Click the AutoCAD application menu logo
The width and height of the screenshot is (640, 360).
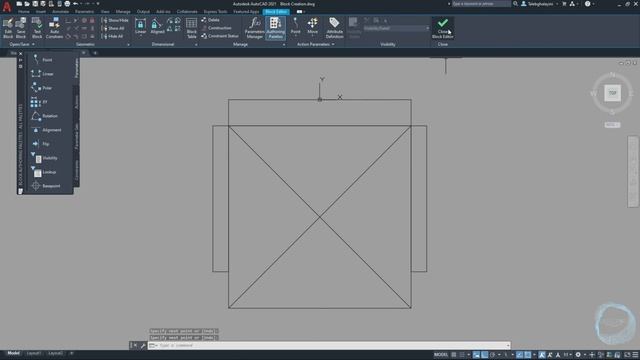click(x=7, y=6)
